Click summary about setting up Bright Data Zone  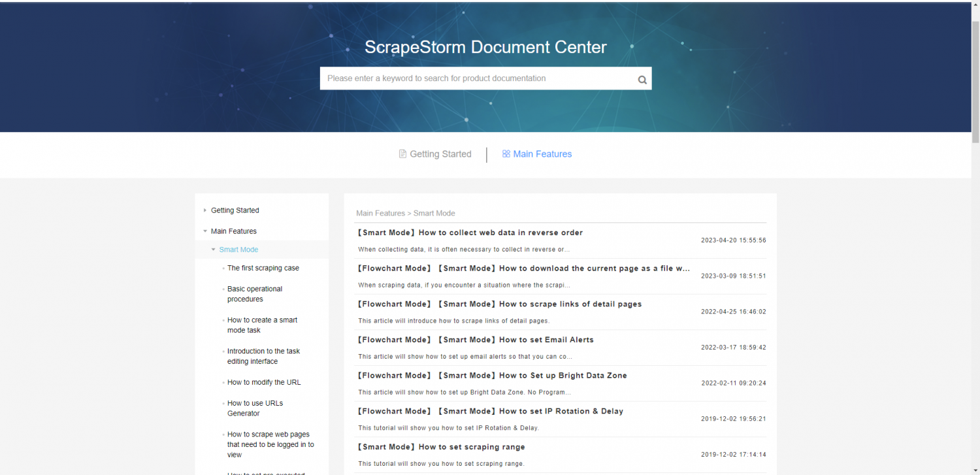coord(465,393)
